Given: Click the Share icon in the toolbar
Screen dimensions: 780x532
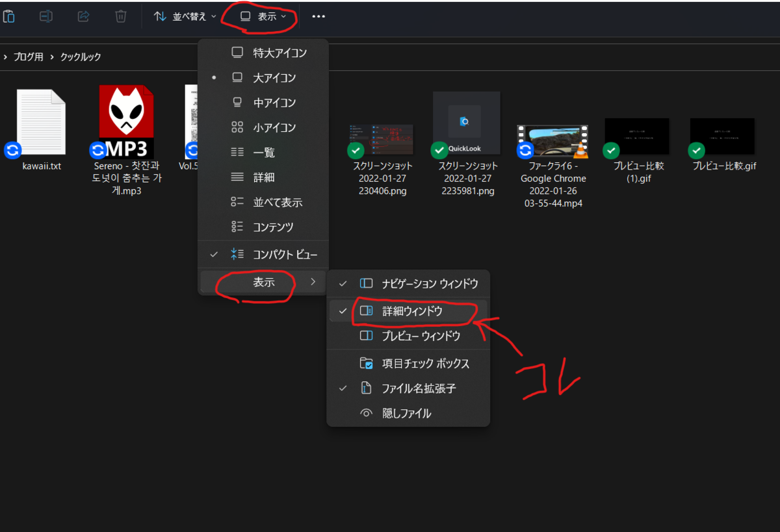Looking at the screenshot, I should pyautogui.click(x=83, y=16).
